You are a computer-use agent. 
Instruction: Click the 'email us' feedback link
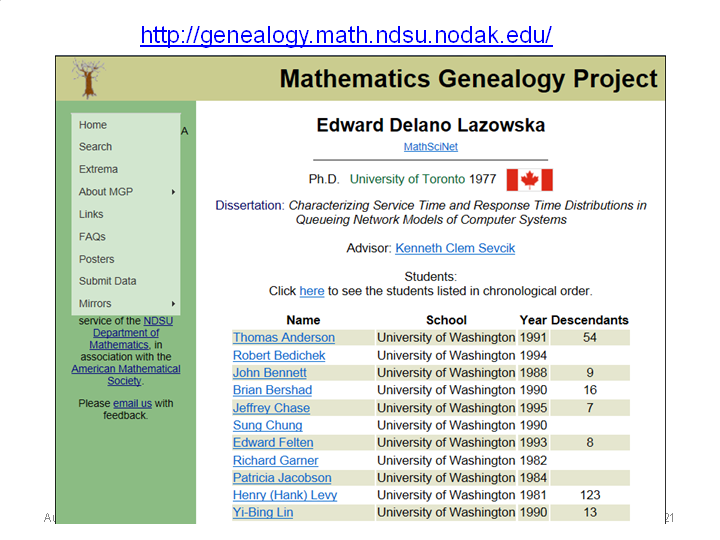click(132, 404)
